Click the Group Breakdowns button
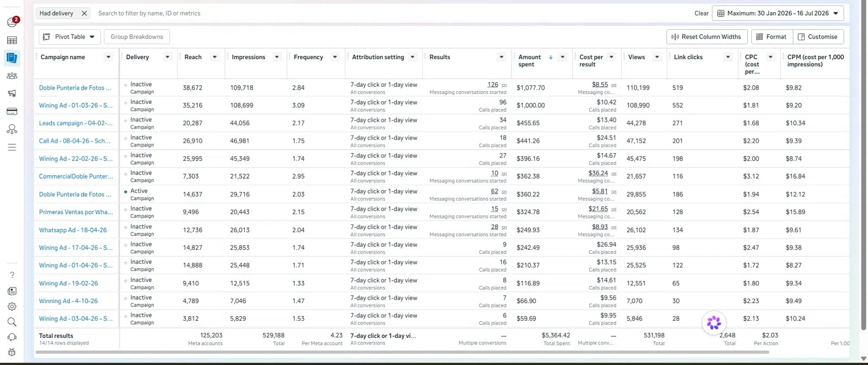The width and height of the screenshot is (868, 365). (x=137, y=36)
